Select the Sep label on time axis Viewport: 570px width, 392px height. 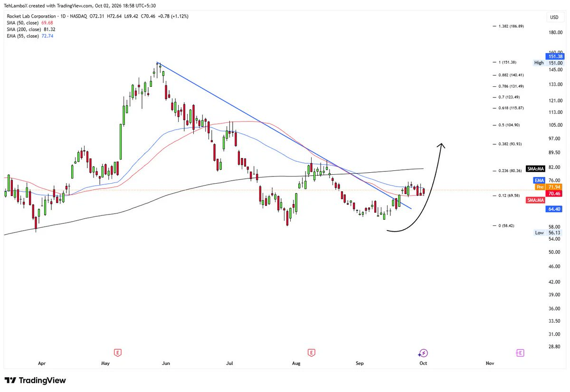tap(360, 364)
